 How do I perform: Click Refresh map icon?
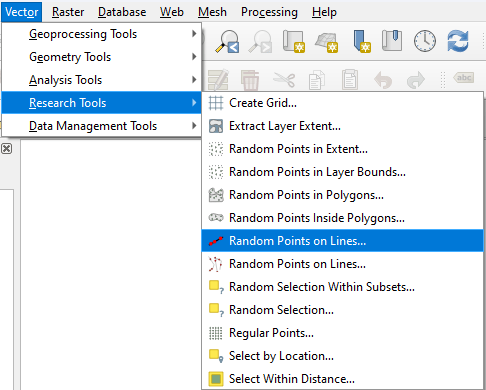pos(458,41)
